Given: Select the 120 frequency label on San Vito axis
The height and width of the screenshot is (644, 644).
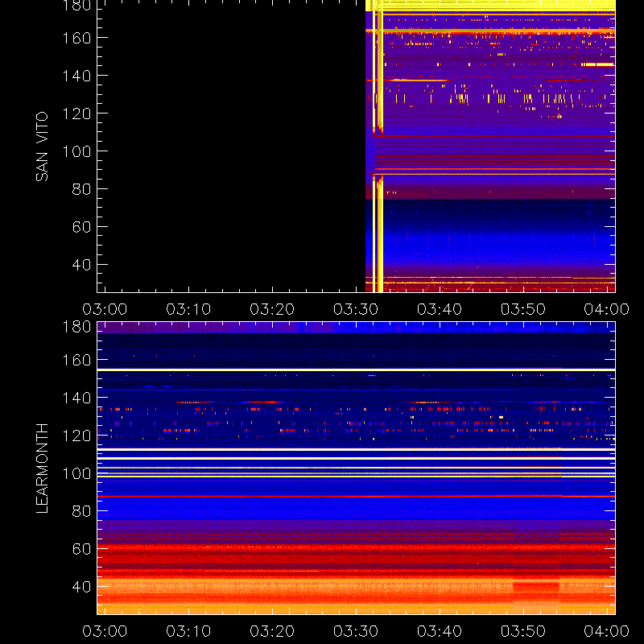Looking at the screenshot, I should click(x=76, y=114).
